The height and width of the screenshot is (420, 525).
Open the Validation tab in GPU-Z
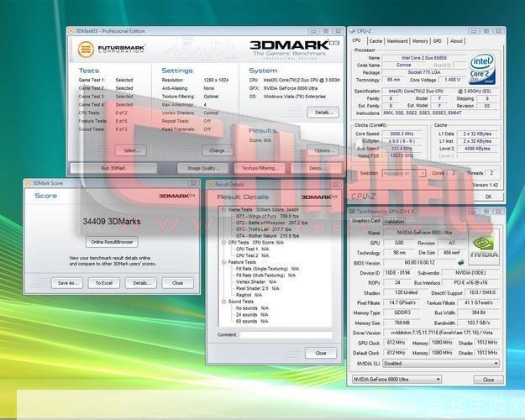coord(394,222)
